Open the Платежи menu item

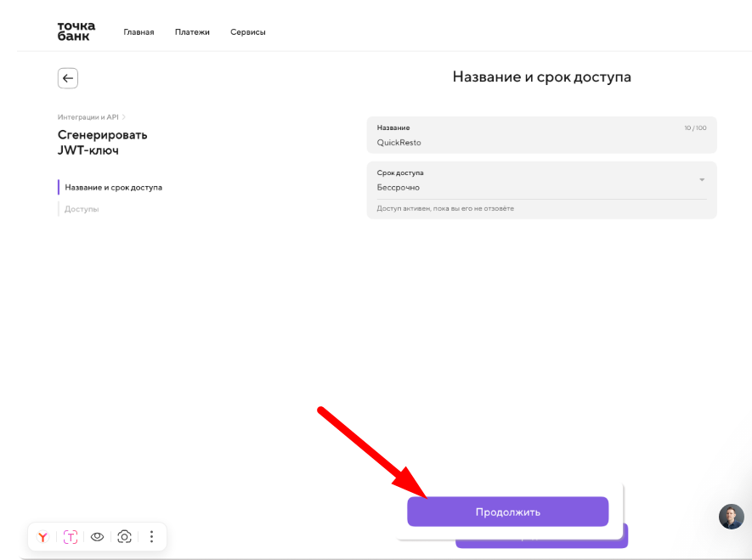192,32
